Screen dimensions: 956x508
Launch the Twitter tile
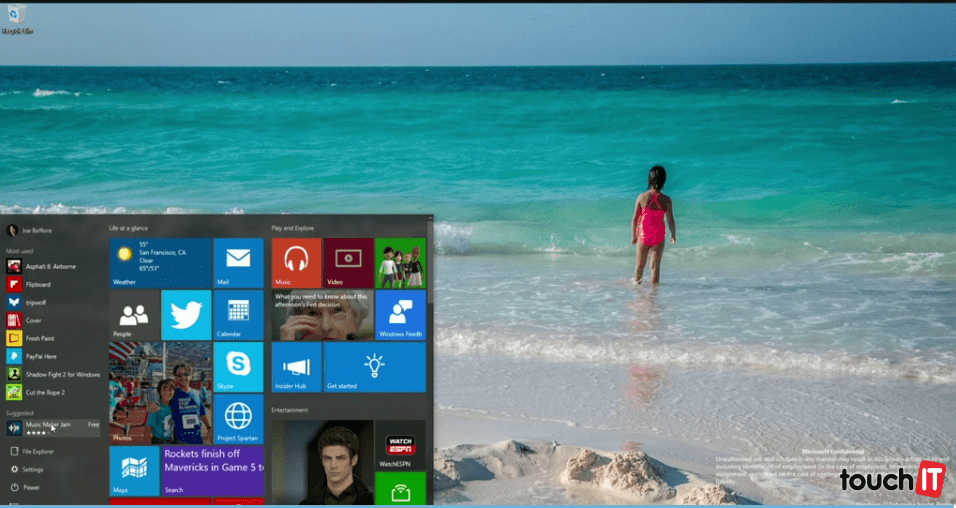(x=186, y=315)
